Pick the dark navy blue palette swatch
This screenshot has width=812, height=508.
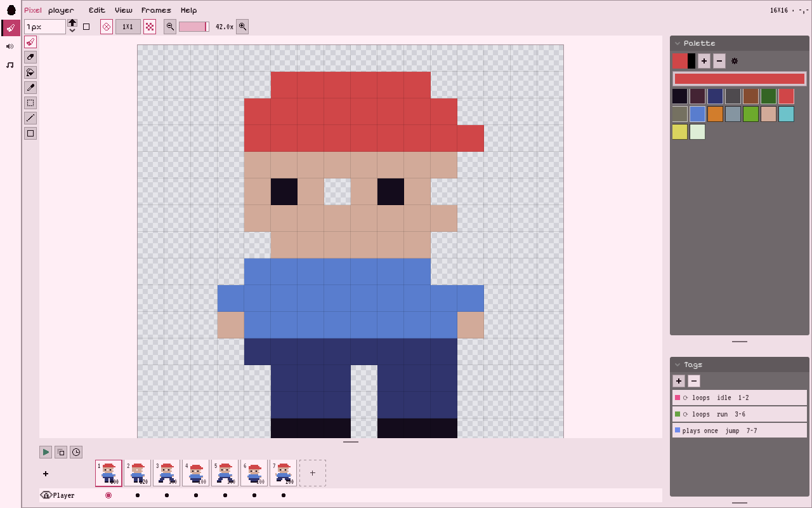pyautogui.click(x=716, y=97)
